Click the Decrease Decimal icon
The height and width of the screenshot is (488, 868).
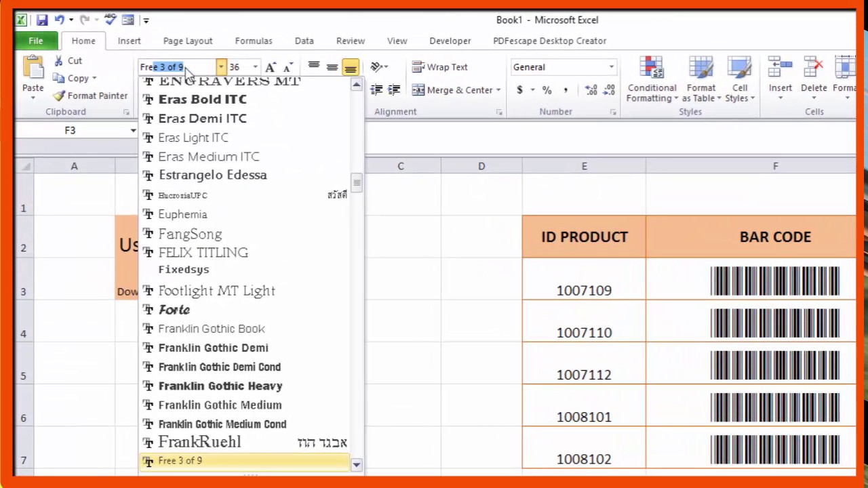click(610, 90)
